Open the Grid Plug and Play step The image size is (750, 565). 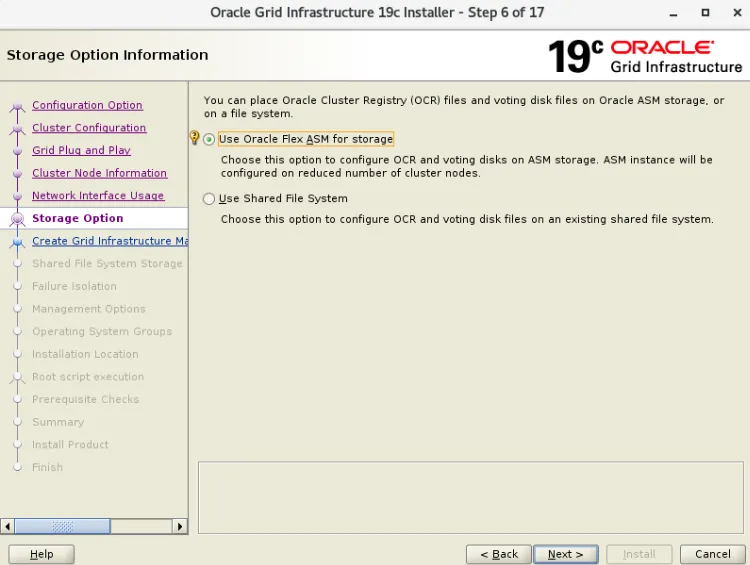tap(81, 150)
